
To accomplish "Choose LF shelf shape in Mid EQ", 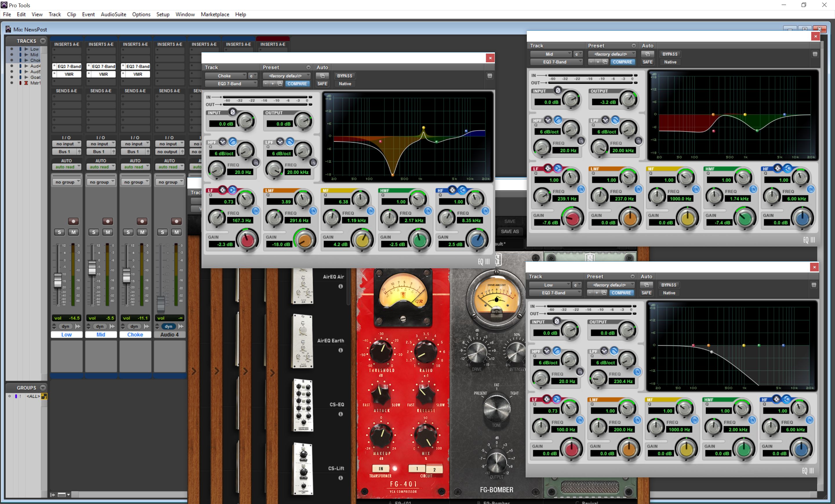I will tap(558, 168).
